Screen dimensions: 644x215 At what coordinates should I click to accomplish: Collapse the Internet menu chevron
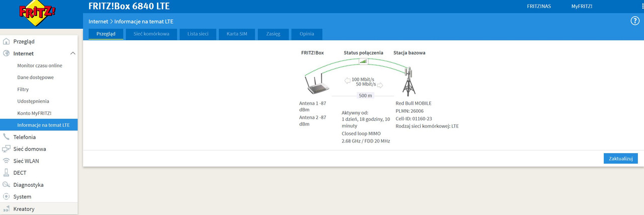[72, 53]
